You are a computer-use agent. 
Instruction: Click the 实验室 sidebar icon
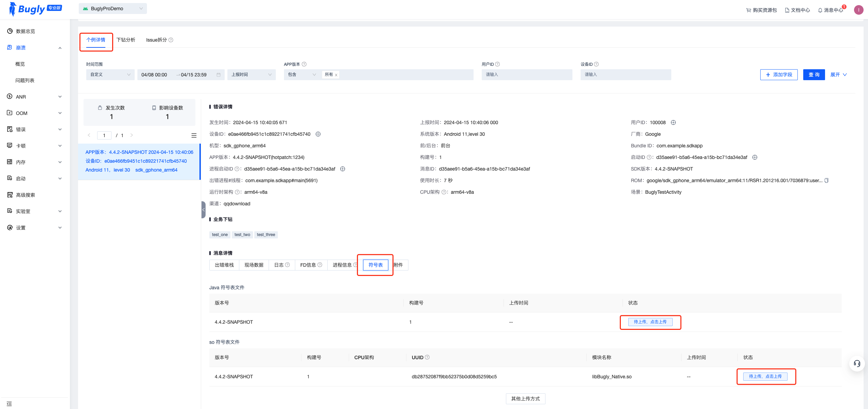point(10,211)
